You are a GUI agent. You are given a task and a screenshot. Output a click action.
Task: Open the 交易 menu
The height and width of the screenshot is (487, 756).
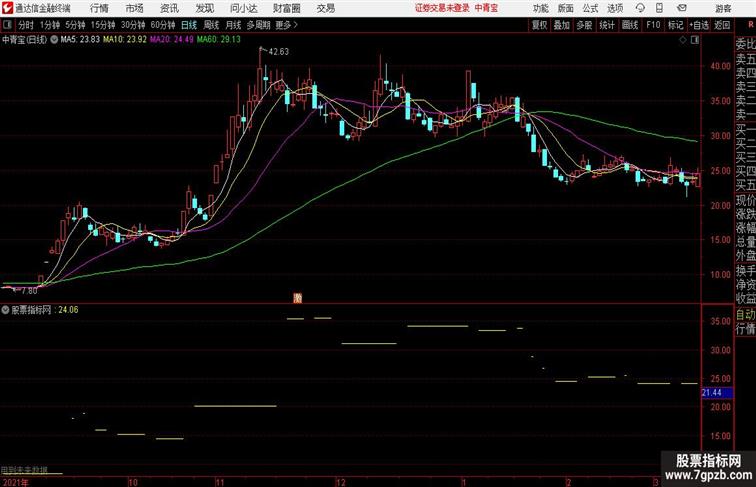(x=325, y=8)
